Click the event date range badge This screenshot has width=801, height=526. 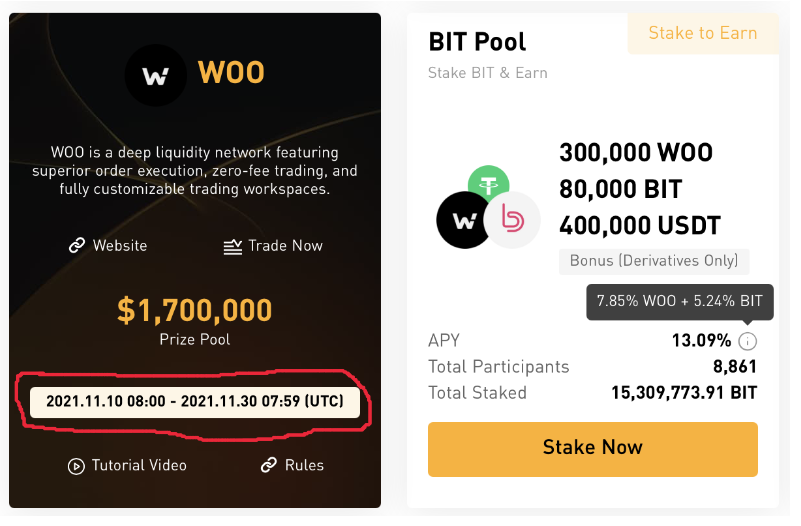pyautogui.click(x=194, y=401)
